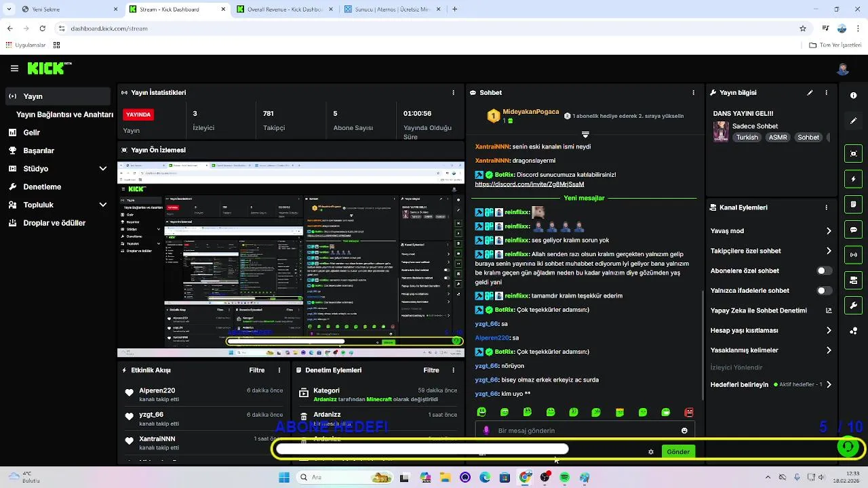
Task: Open Yavaş mod options chevron
Action: tap(829, 231)
